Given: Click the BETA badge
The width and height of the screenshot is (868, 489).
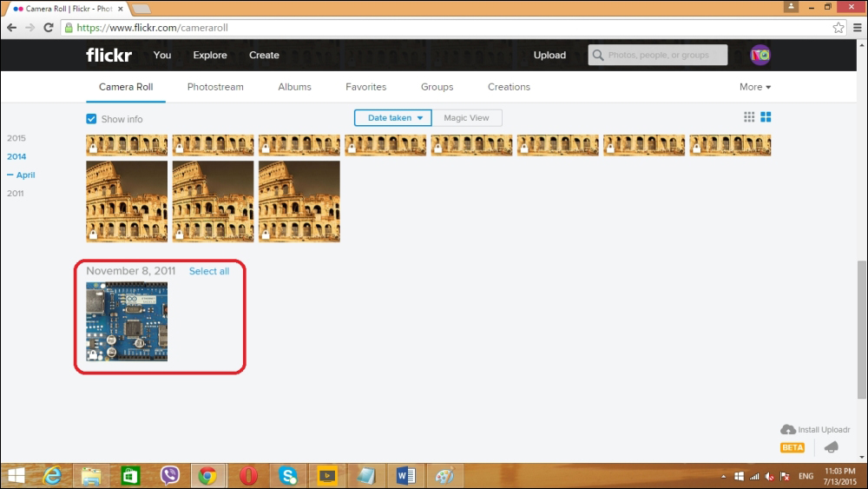Looking at the screenshot, I should pos(792,447).
